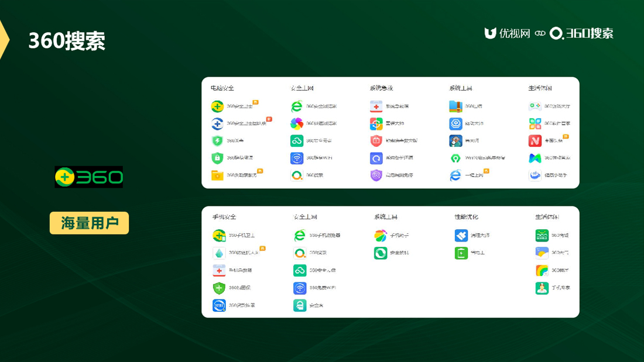Select the 省电王 battery icon
644x362 pixels.
[461, 253]
